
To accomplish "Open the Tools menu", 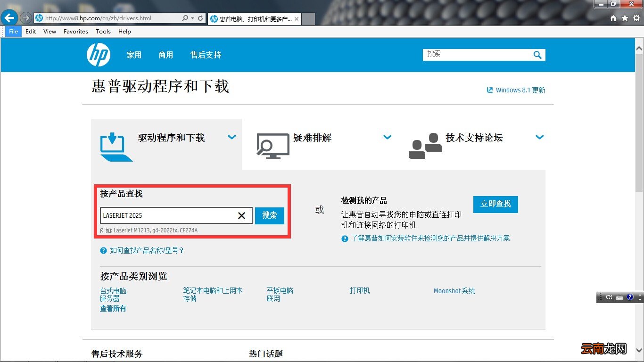I will pos(103,32).
